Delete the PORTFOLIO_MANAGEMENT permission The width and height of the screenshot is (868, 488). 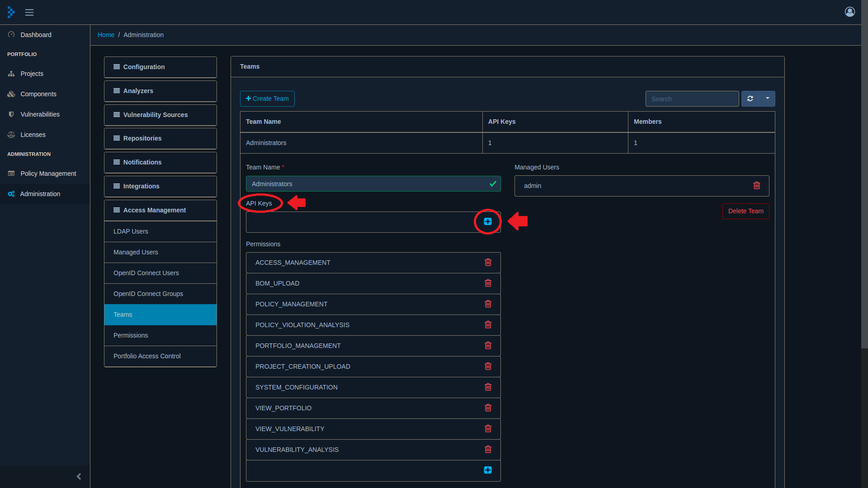coord(488,345)
